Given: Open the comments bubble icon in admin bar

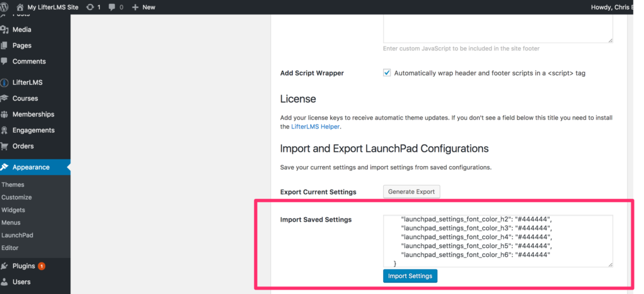Looking at the screenshot, I should tap(112, 7).
